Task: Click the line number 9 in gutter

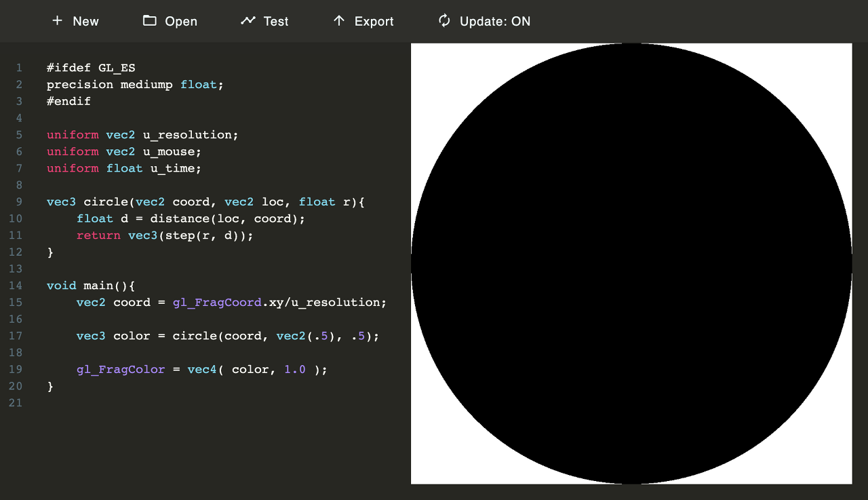Action: [x=19, y=201]
